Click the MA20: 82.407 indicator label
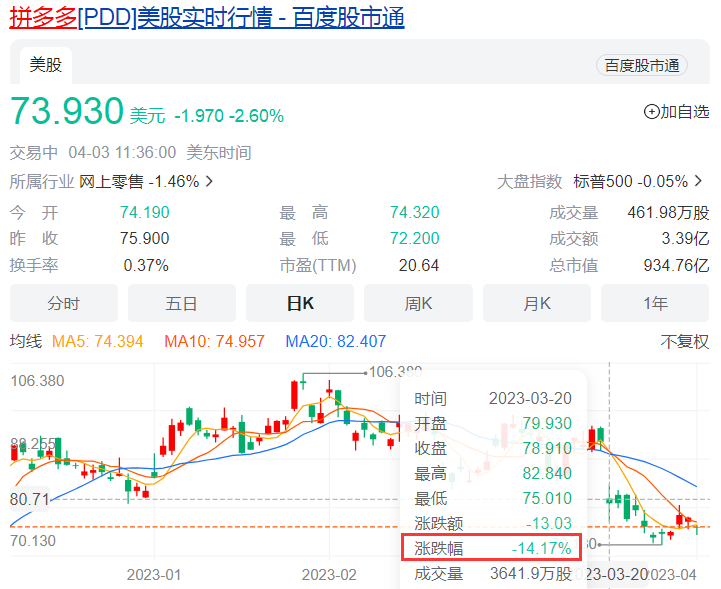The height and width of the screenshot is (589, 721). (336, 342)
